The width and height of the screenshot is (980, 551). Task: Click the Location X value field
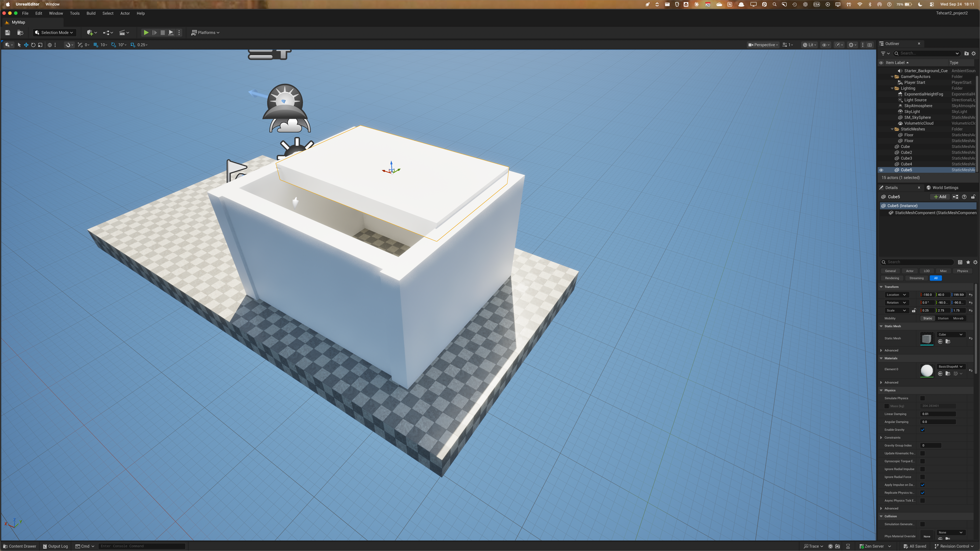[928, 295]
